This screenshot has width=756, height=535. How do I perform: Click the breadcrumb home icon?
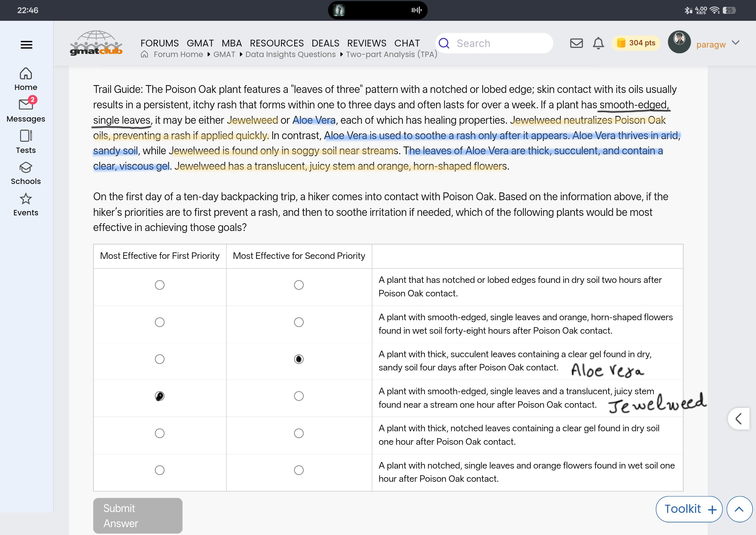coord(144,54)
